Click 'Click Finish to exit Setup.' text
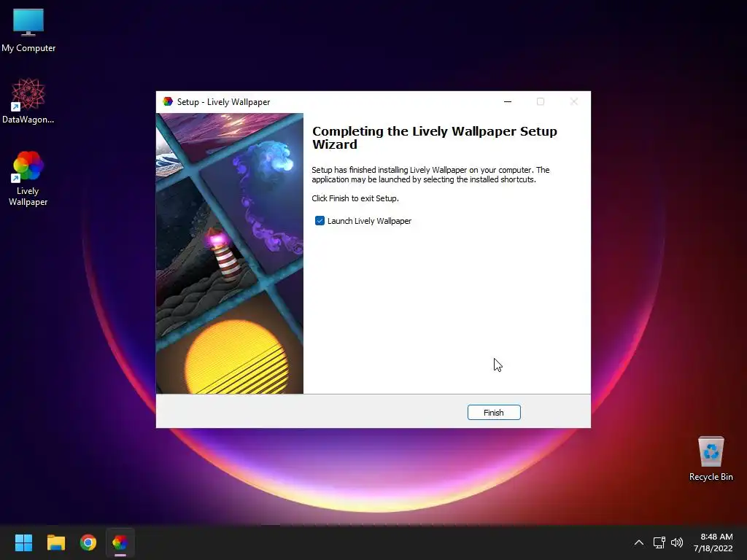The height and width of the screenshot is (560, 747). click(x=355, y=198)
